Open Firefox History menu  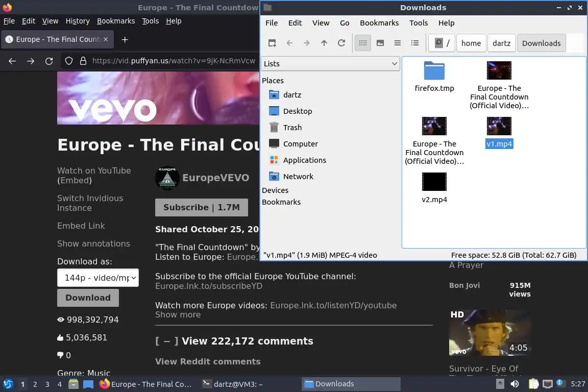78,21
